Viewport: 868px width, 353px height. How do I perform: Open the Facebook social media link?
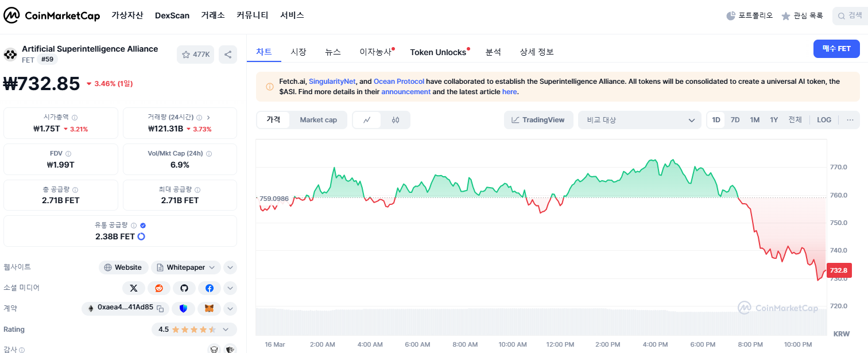pyautogui.click(x=210, y=288)
